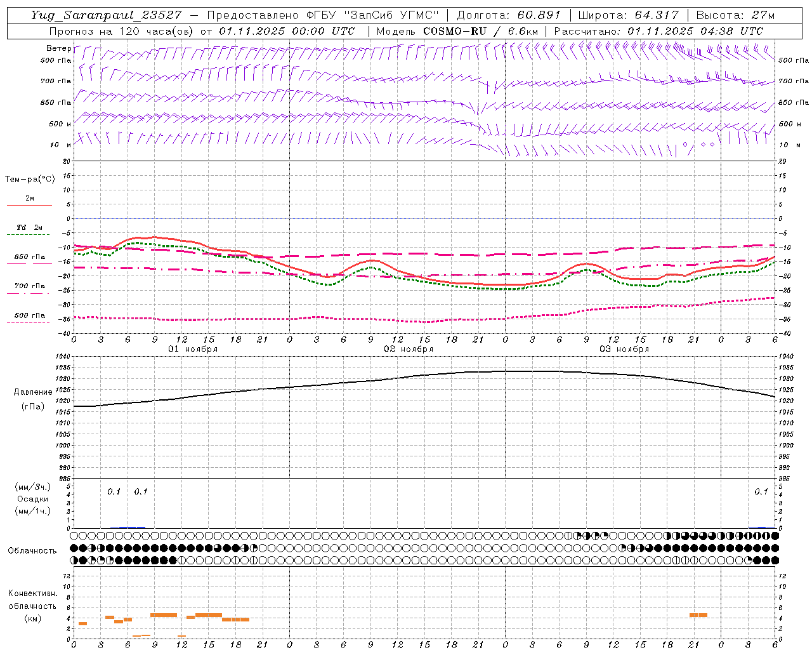Click the "10 м" wind level label on the left side

click(62, 145)
